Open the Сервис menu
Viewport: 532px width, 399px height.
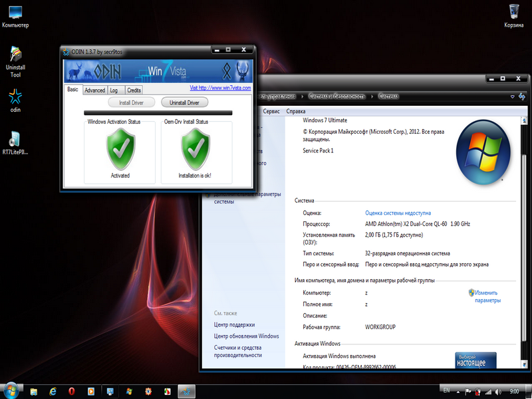tap(271, 111)
